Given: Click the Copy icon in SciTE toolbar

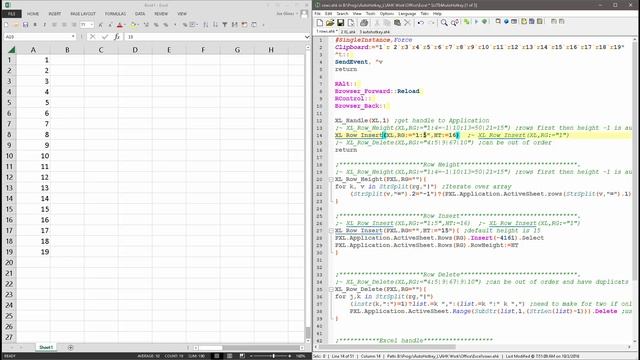Looking at the screenshot, I should tap(387, 22).
